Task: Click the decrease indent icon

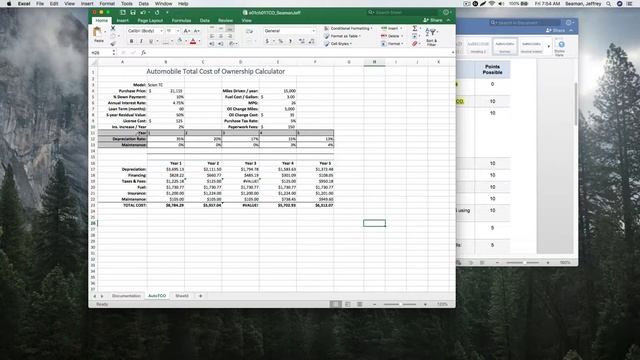Action: tap(212, 44)
